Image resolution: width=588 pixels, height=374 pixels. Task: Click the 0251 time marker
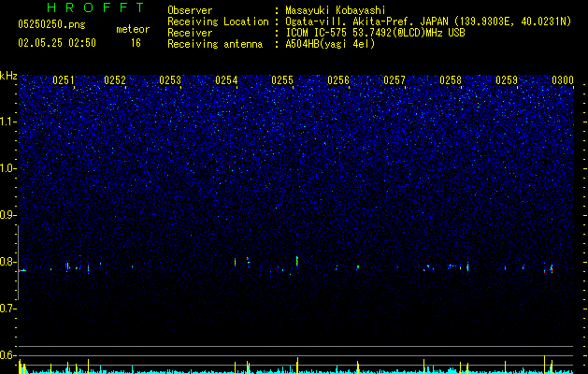[64, 80]
